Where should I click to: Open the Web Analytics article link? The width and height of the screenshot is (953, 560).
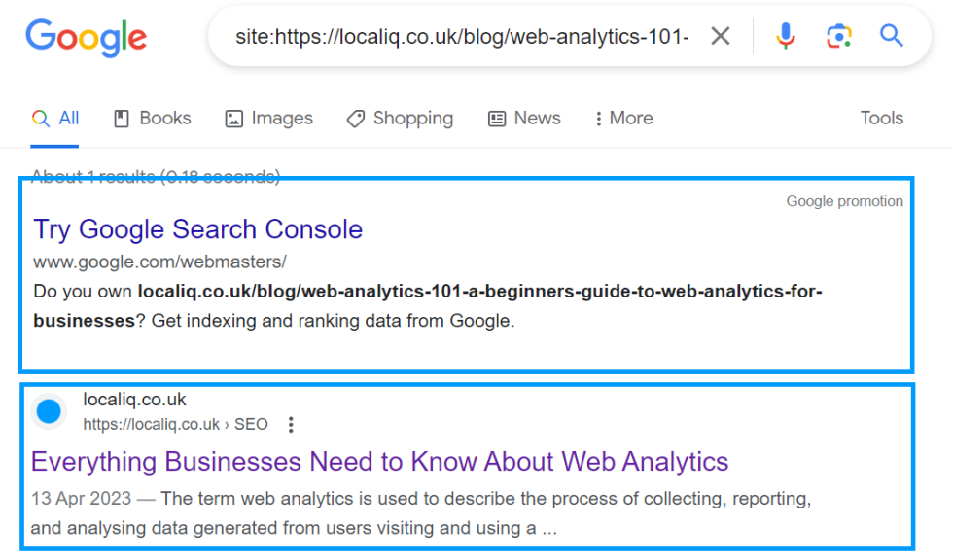coord(379,461)
